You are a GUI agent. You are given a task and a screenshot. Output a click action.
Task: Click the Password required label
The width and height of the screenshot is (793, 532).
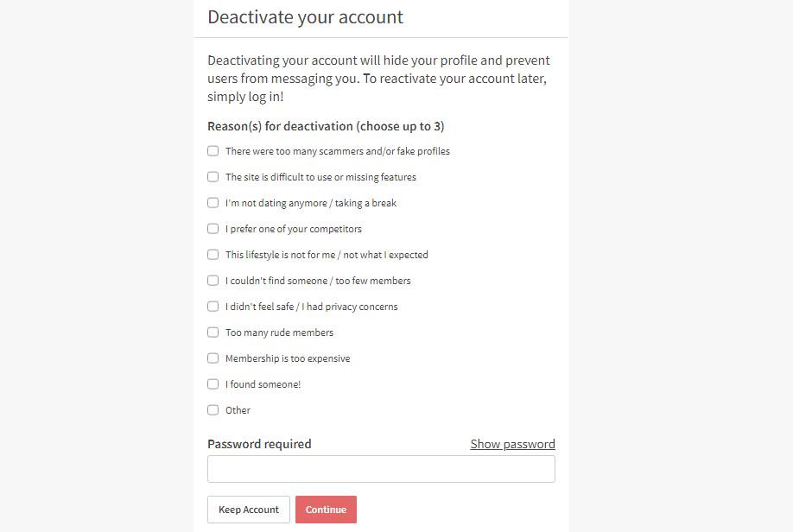pos(259,443)
